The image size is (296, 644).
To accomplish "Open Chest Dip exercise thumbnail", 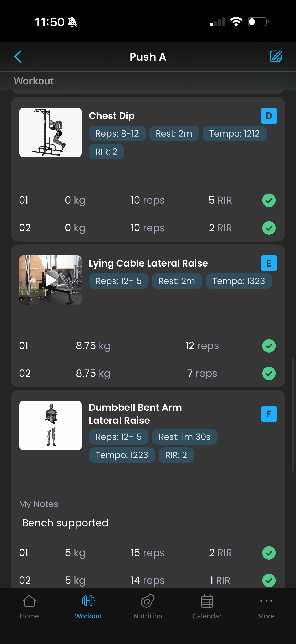I will click(x=50, y=132).
